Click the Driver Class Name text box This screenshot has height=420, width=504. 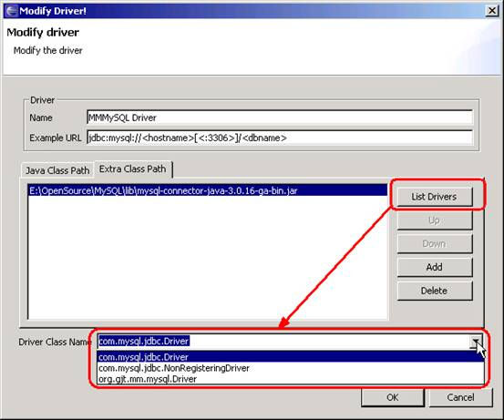click(283, 342)
